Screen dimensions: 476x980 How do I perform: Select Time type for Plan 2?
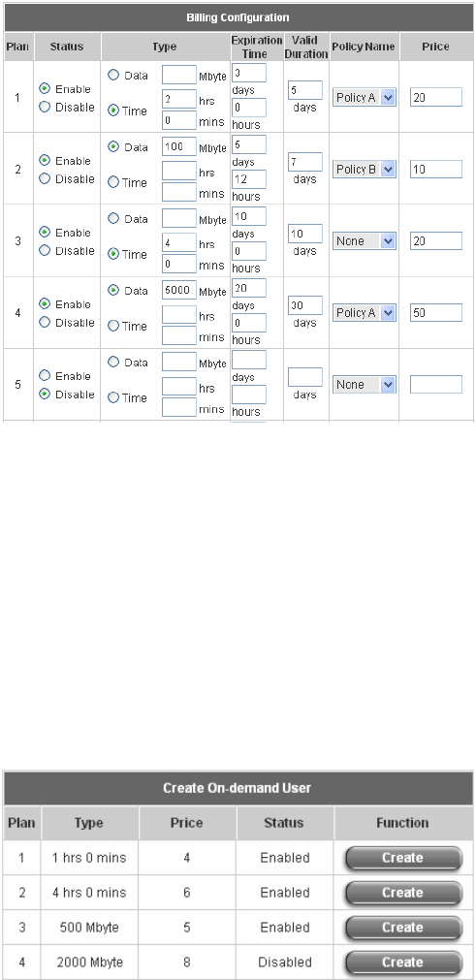click(113, 182)
